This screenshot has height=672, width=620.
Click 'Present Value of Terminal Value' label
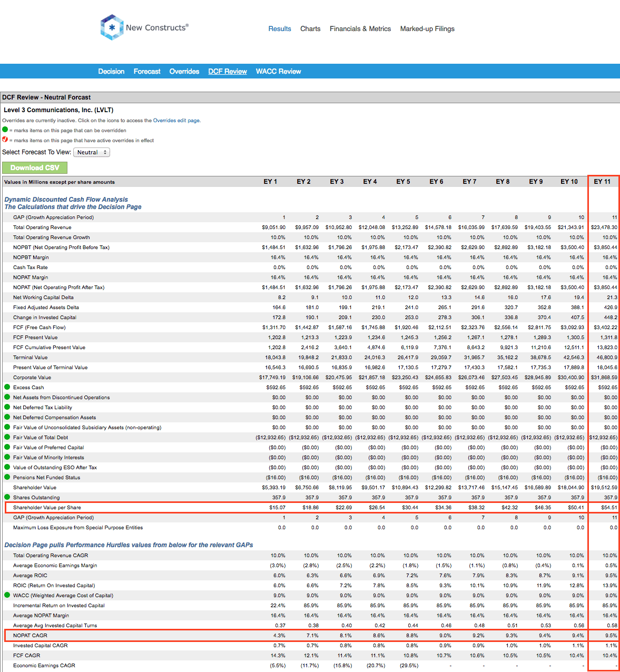pos(50,368)
